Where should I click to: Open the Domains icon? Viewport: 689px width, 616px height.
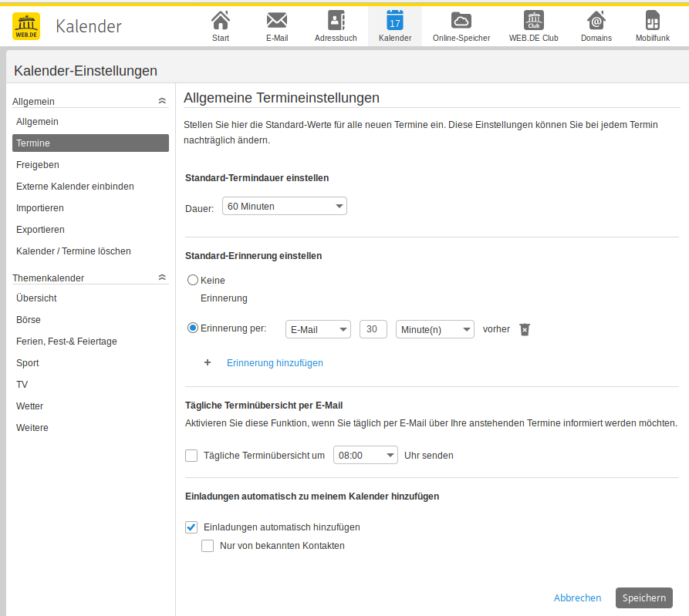[x=596, y=21]
